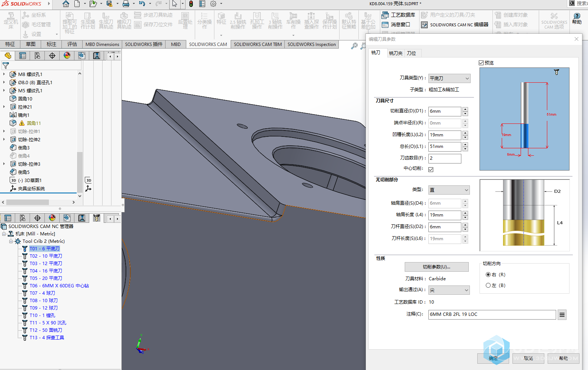This screenshot has width=588, height=370.
Task: Click the Select cursor tool icon
Action: coord(175,4)
